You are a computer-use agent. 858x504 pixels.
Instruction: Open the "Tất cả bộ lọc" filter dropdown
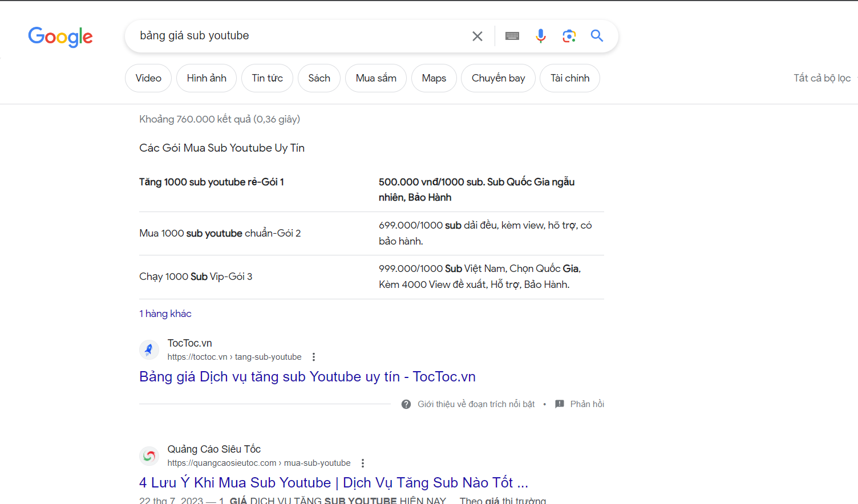click(822, 78)
